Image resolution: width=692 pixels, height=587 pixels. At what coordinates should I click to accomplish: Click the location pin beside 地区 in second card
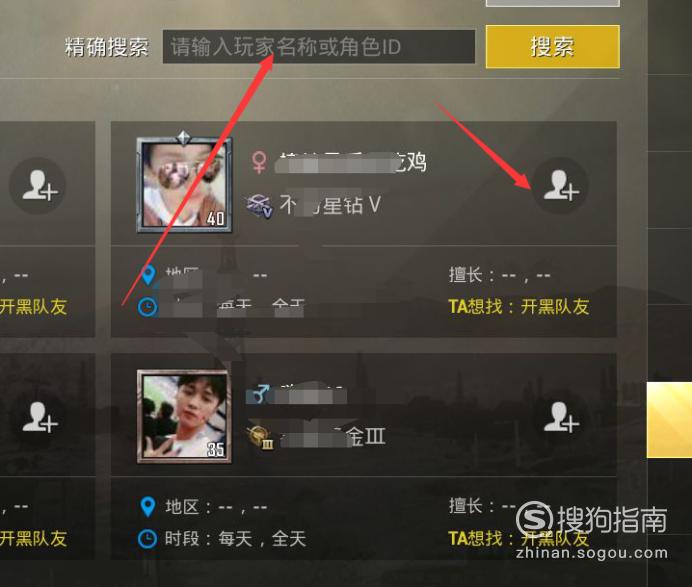(x=147, y=507)
